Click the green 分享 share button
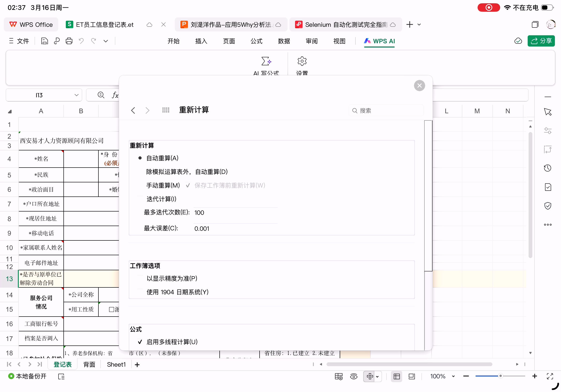Screen dimensions: 561x392 pos(541,41)
